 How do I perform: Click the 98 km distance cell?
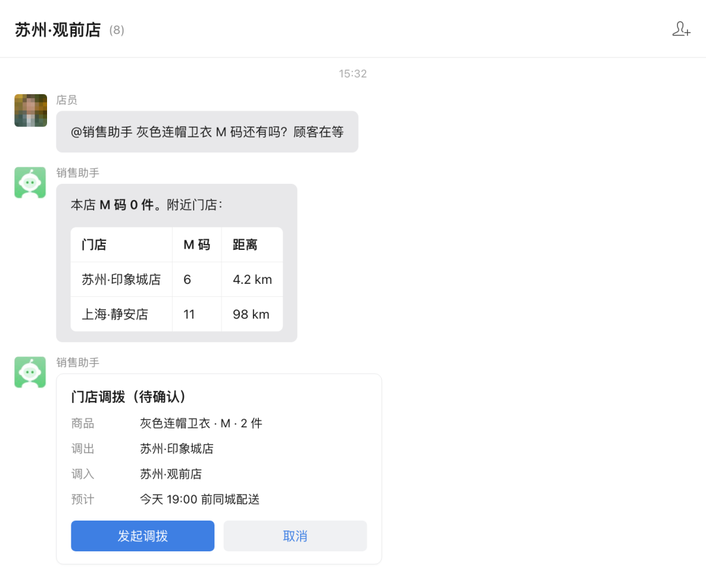coord(252,314)
